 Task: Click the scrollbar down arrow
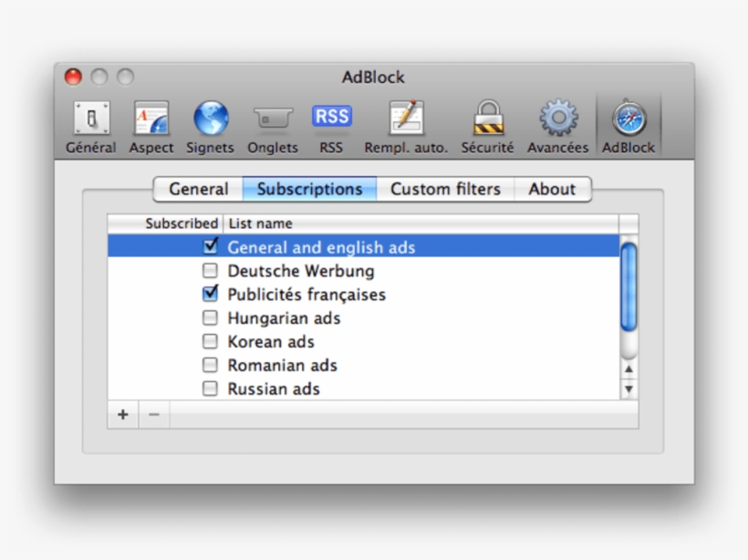[629, 390]
